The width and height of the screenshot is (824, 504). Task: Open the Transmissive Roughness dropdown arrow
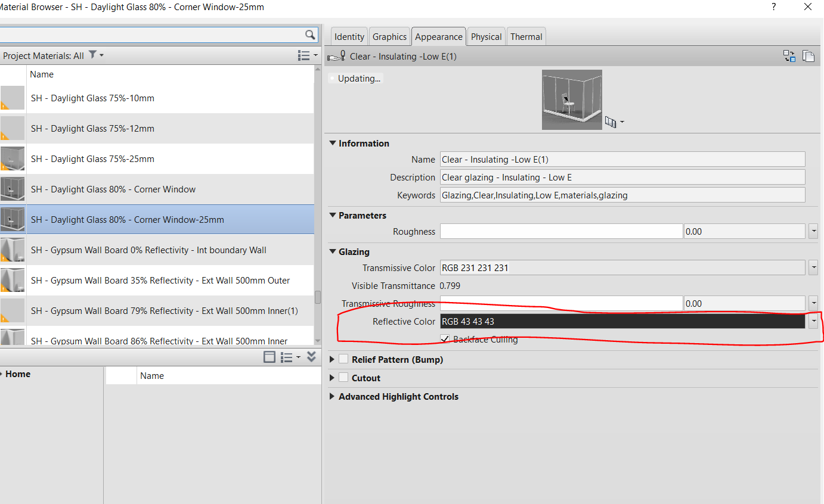click(813, 303)
